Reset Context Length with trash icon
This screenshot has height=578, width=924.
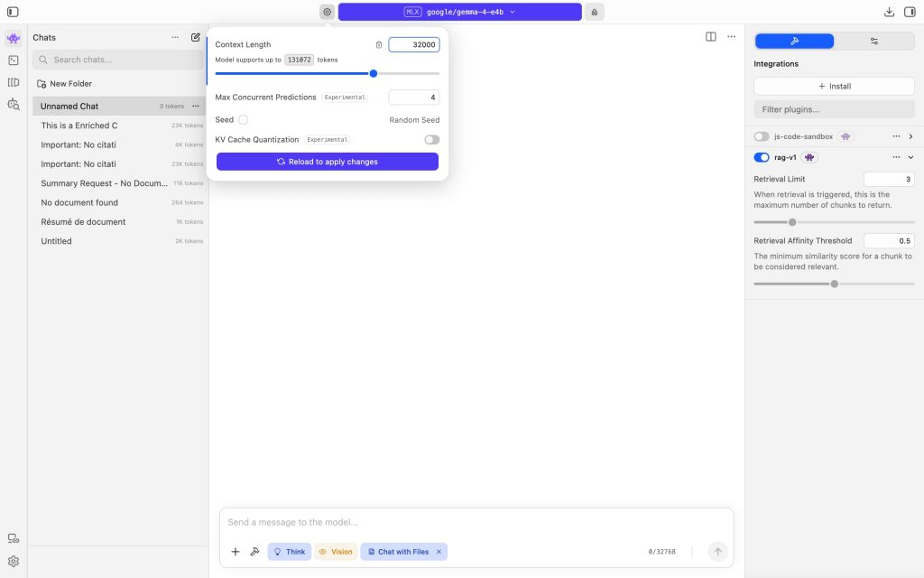tap(379, 45)
